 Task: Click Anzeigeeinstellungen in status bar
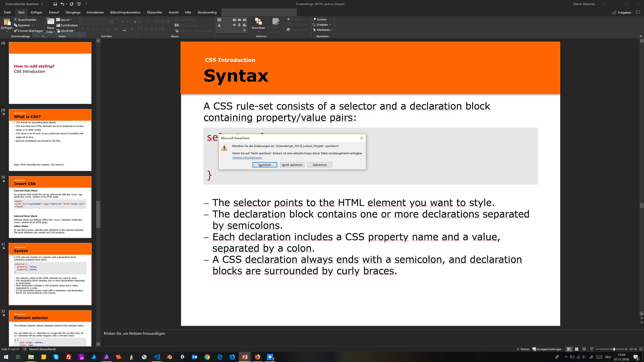547,349
